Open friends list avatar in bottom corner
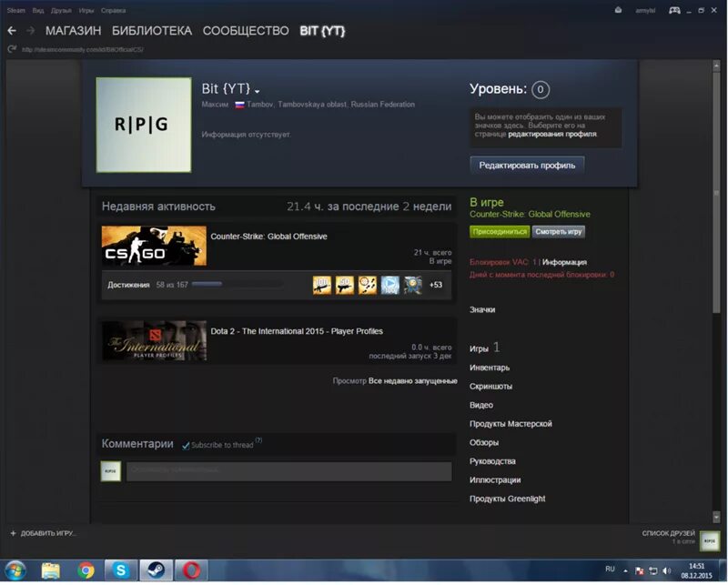 (x=710, y=541)
